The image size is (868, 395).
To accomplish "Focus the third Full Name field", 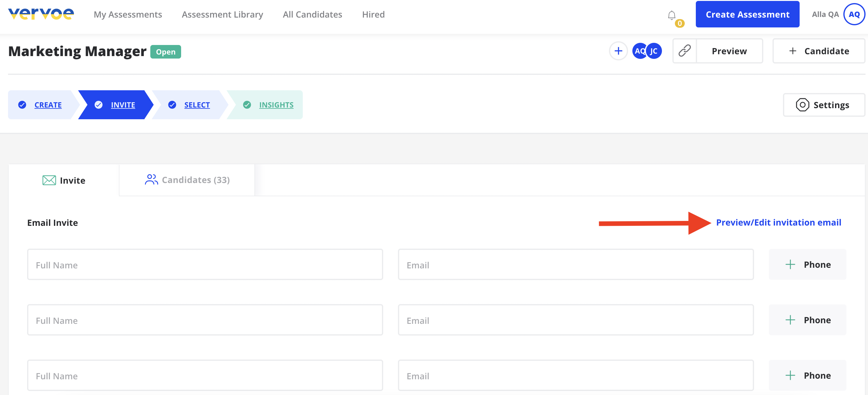I will pyautogui.click(x=205, y=376).
